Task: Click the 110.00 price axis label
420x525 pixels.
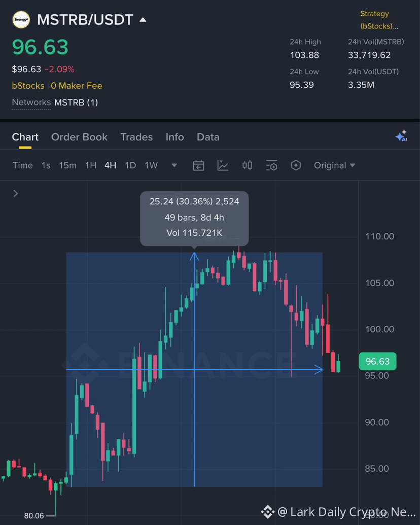Action: pos(379,236)
